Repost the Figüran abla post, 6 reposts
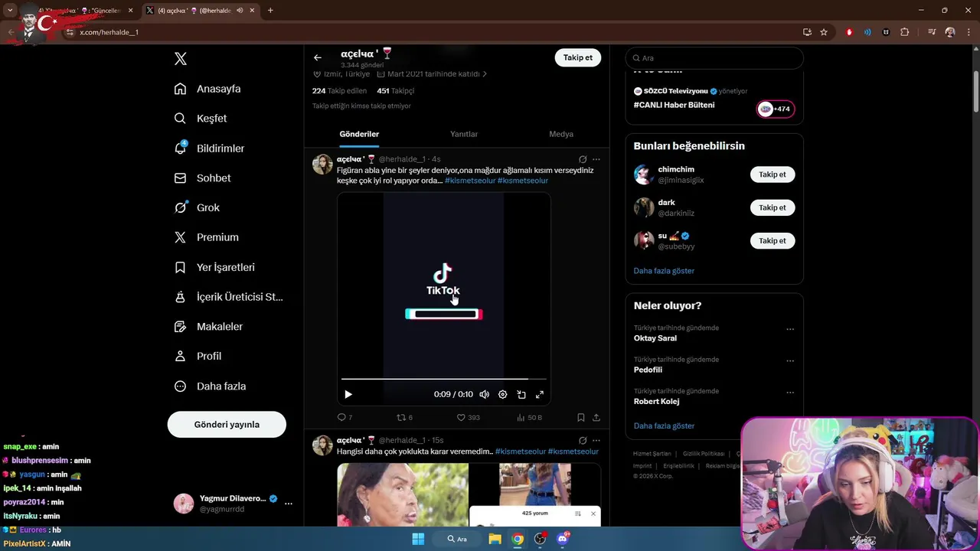Viewport: 980px width, 551px height. [x=404, y=417]
